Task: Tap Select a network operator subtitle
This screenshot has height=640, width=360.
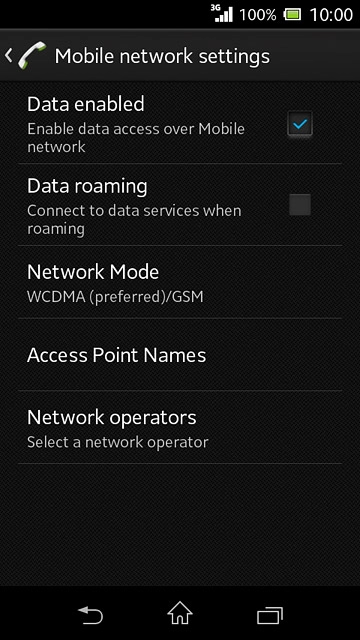Action: [x=118, y=442]
